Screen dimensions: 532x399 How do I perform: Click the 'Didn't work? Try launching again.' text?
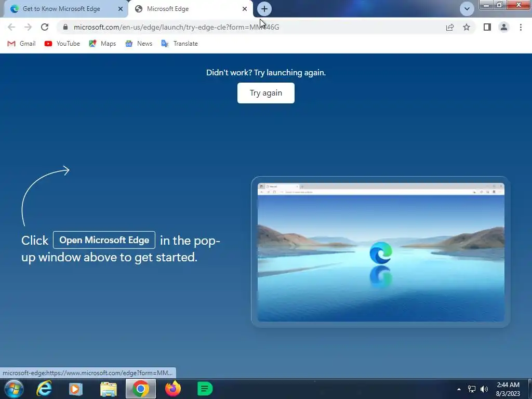[x=265, y=73]
